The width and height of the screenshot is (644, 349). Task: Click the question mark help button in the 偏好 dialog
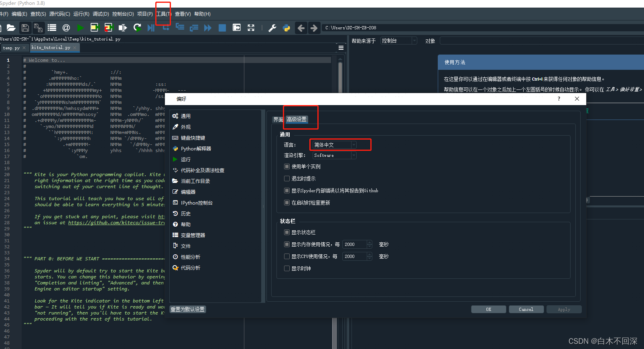(559, 99)
